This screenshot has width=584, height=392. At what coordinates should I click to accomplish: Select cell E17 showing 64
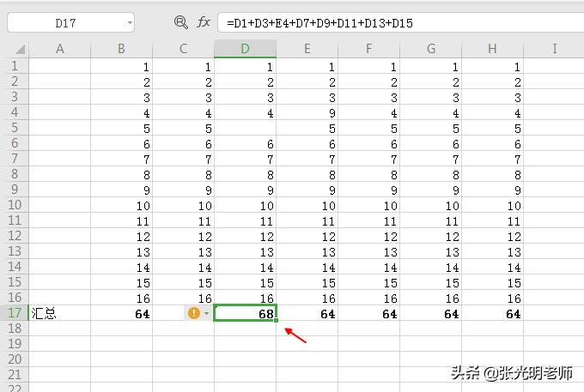[307, 313]
